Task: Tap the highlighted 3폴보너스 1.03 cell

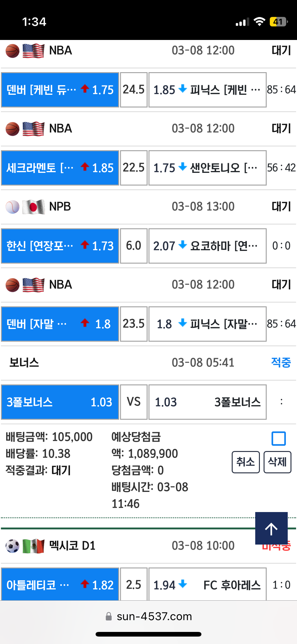Action: point(60,402)
